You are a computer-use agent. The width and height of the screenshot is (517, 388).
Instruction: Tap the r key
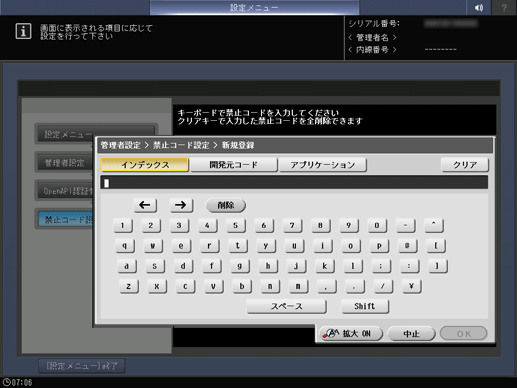[x=210, y=246]
